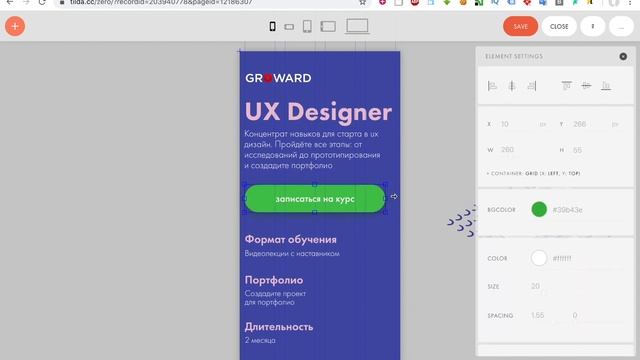Viewport: 640px width, 360px height.
Task: Click the arrow handle beside the green button
Action: coord(394,197)
